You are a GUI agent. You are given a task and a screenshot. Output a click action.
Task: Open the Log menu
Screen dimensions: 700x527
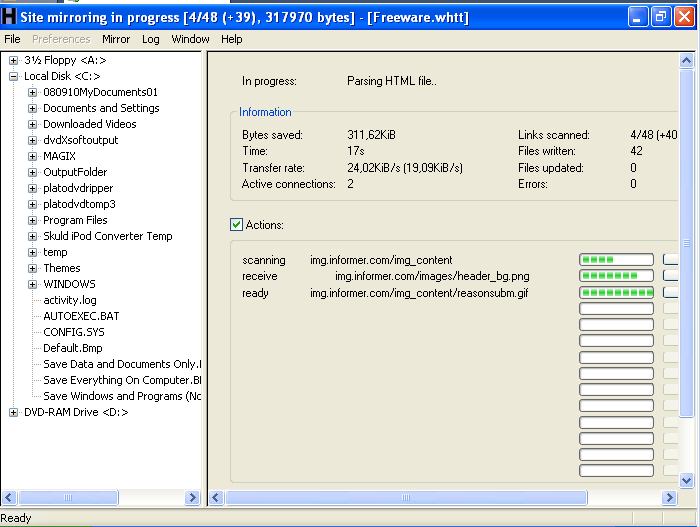click(x=150, y=39)
